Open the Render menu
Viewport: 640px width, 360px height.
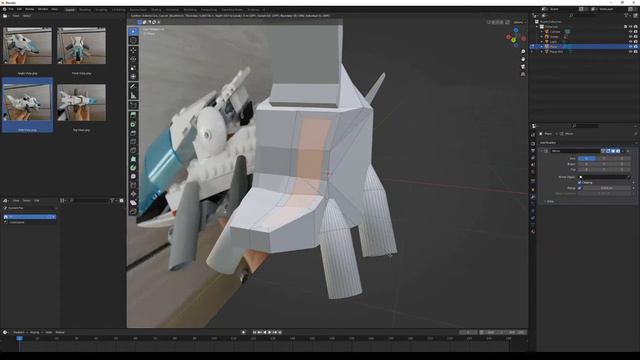click(30, 9)
